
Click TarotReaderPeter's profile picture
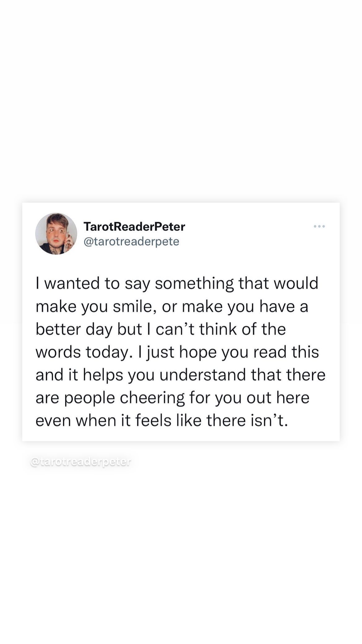click(x=56, y=234)
